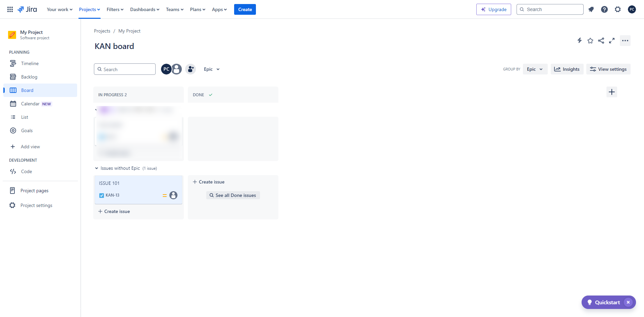Dismiss the Quickstart button

tap(628, 302)
